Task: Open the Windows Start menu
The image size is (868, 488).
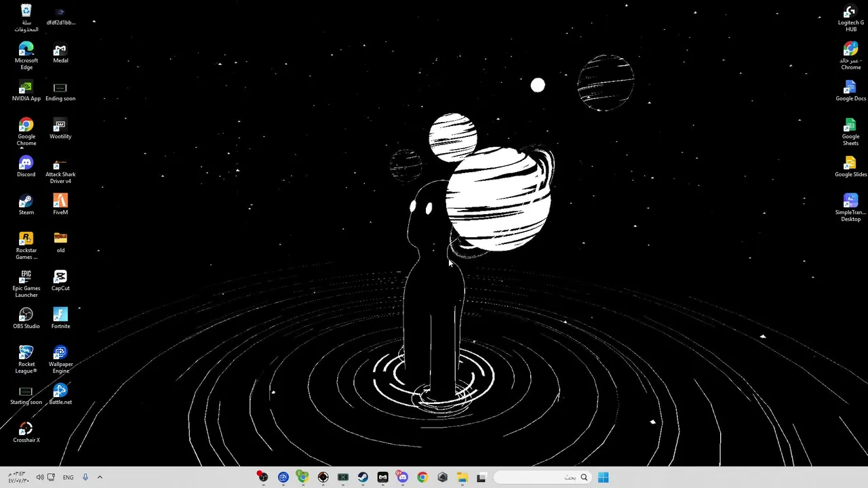Action: (x=603, y=477)
